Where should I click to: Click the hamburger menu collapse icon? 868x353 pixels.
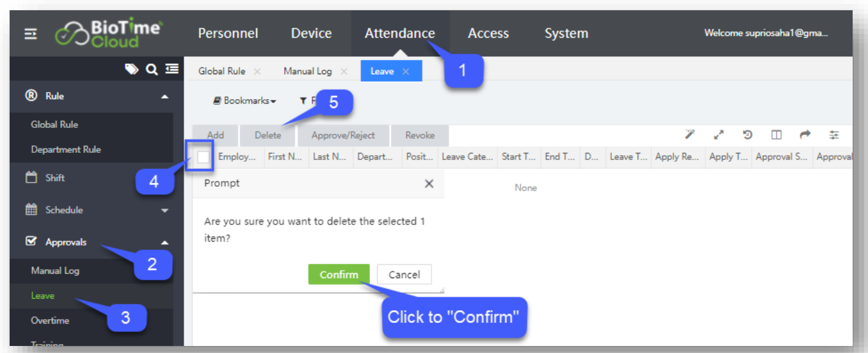pyautogui.click(x=31, y=34)
